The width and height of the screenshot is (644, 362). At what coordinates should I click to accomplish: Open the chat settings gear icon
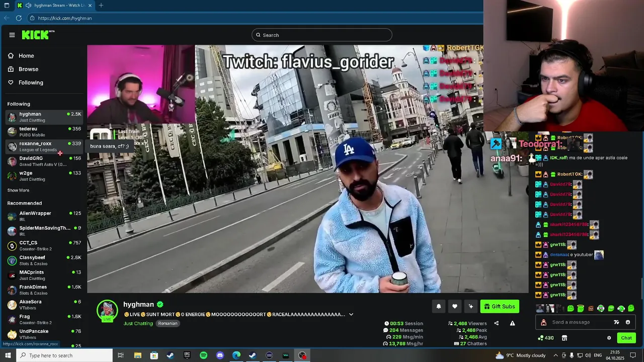coord(609,338)
